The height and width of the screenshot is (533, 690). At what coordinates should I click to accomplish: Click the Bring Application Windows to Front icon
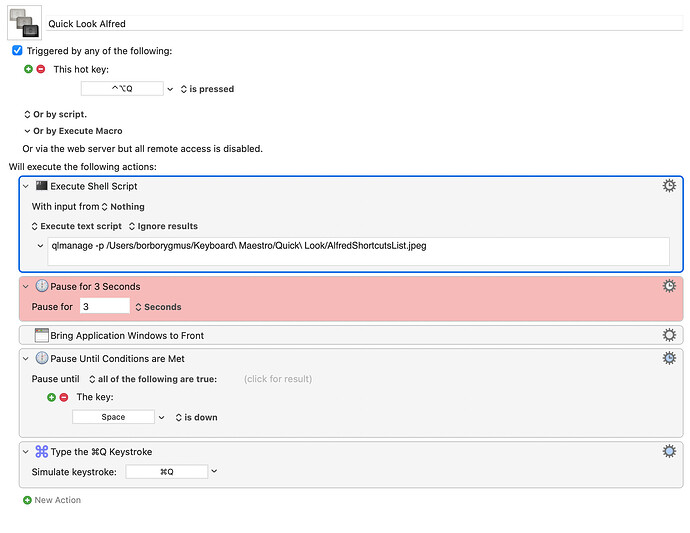[42, 335]
